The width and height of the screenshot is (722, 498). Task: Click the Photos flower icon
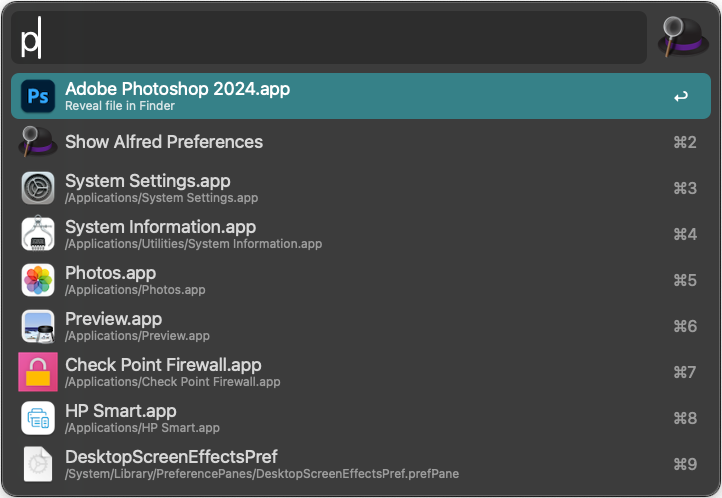click(x=38, y=280)
